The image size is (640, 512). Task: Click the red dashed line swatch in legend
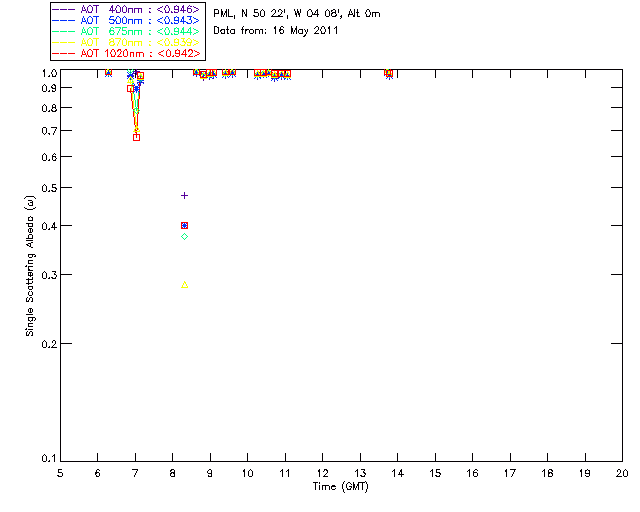point(64,53)
